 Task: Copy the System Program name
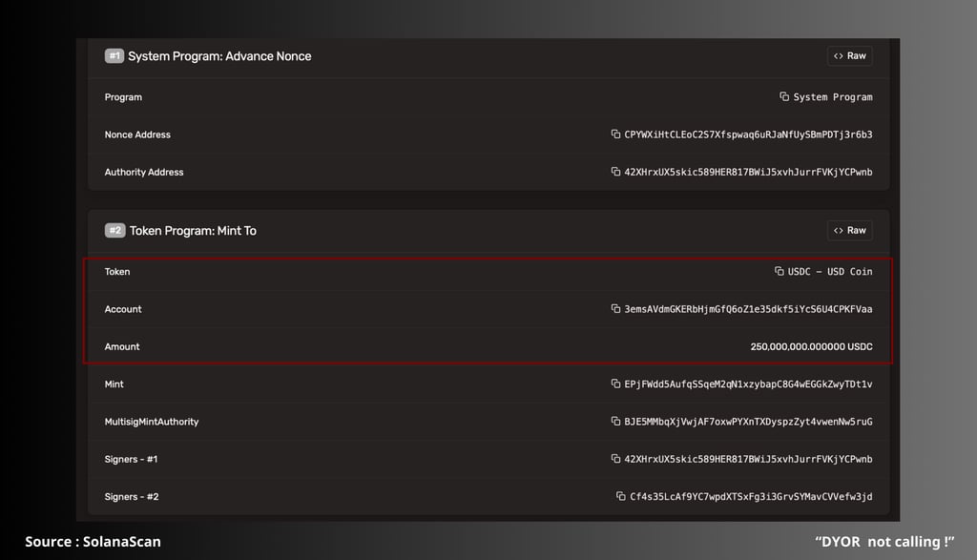click(x=784, y=96)
